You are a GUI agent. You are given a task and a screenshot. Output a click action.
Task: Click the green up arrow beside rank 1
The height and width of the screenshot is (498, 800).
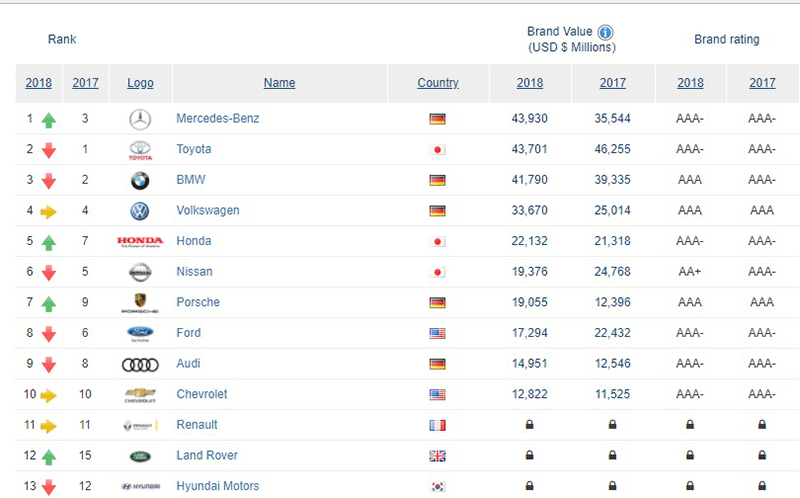[x=49, y=120]
